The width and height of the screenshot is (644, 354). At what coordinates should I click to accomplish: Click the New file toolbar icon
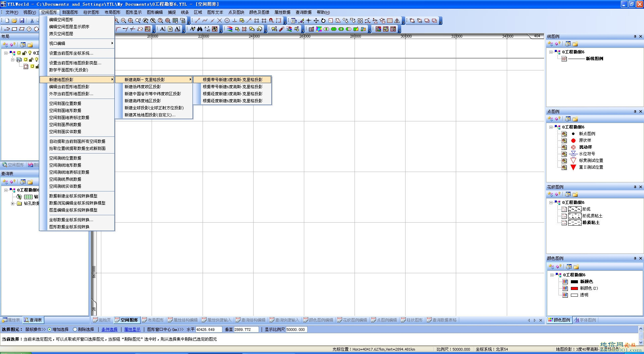7,20
